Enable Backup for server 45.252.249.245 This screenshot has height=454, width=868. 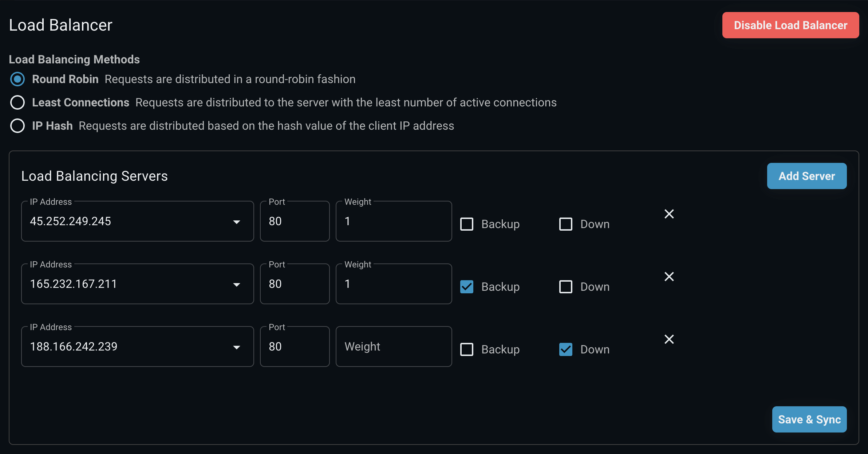(467, 224)
